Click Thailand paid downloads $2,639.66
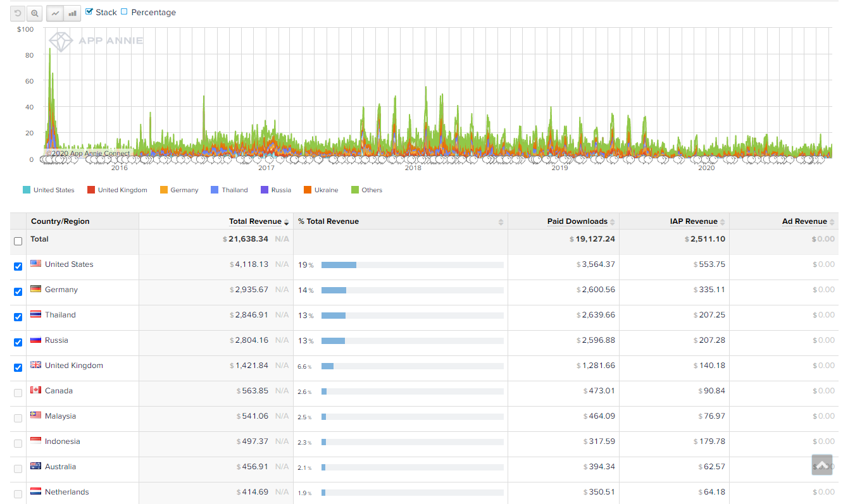This screenshot has width=843, height=504. tap(596, 315)
